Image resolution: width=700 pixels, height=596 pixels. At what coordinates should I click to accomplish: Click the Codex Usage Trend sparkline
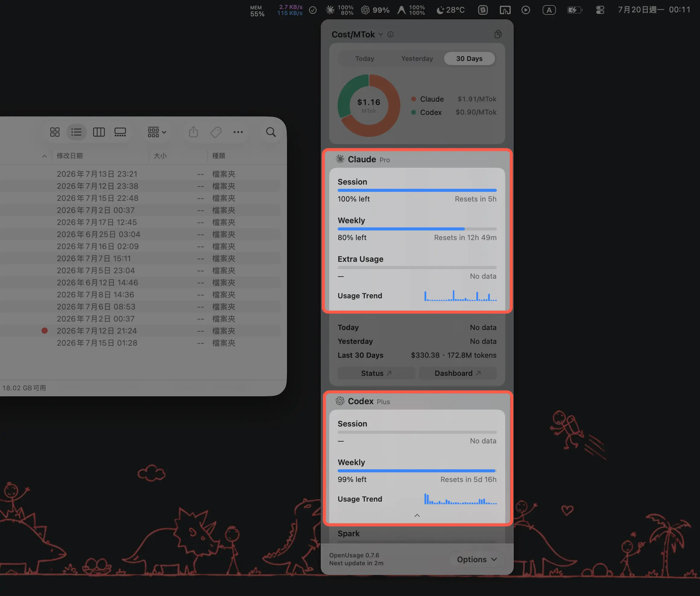460,499
